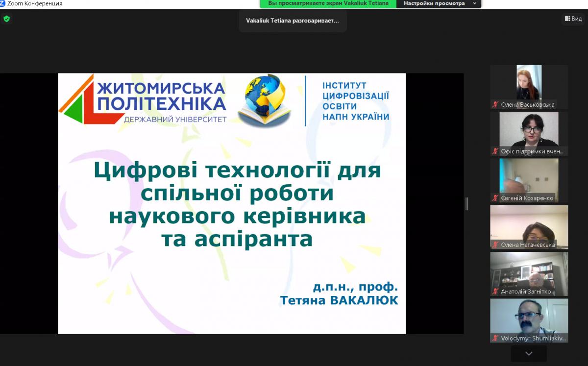Click the Інститут цифровізації освіти НАПН України text
Image resolution: width=588 pixels, height=366 pixels.
tap(356, 101)
